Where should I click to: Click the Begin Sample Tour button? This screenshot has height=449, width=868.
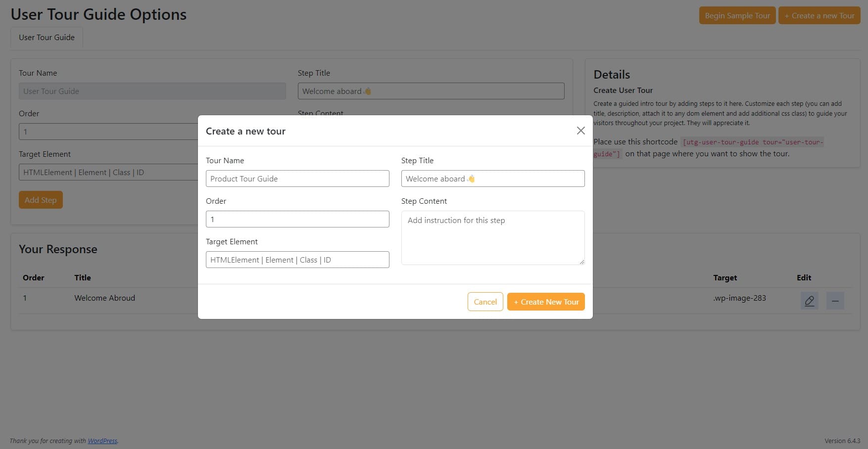[x=737, y=15]
